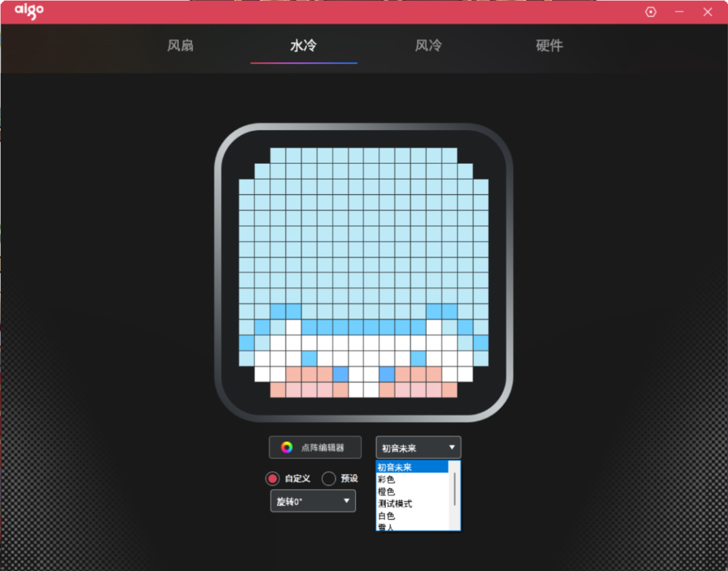This screenshot has height=571, width=728.
Task: Choose 初音未来 in the list
Action: [412, 467]
